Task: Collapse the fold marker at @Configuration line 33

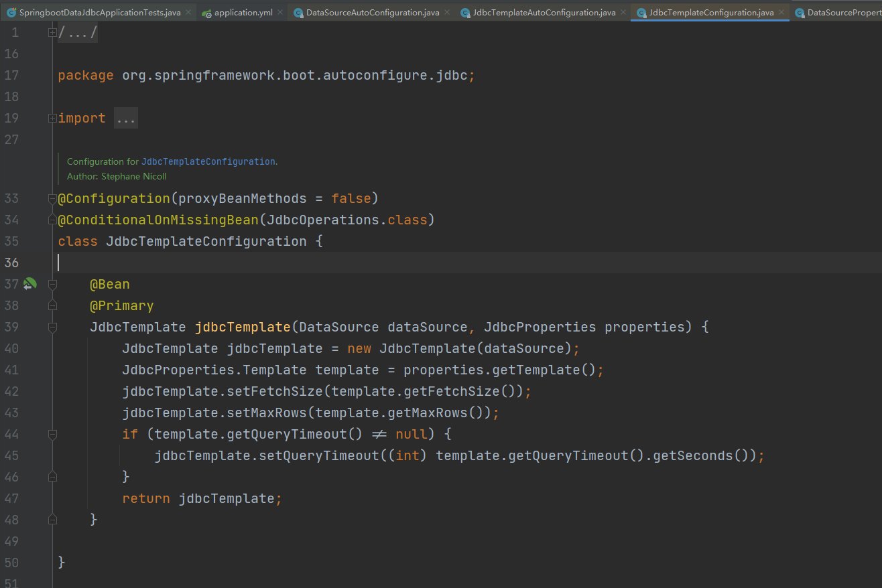Action: coord(52,198)
